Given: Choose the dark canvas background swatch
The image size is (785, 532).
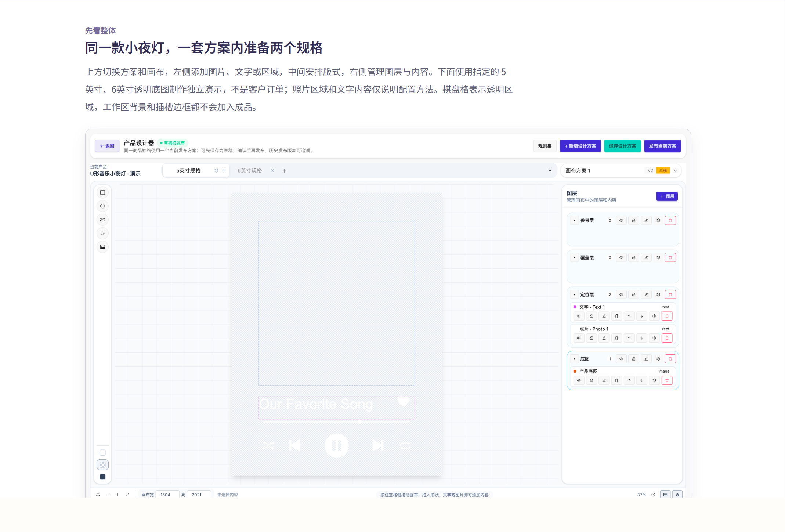Looking at the screenshot, I should (x=102, y=477).
